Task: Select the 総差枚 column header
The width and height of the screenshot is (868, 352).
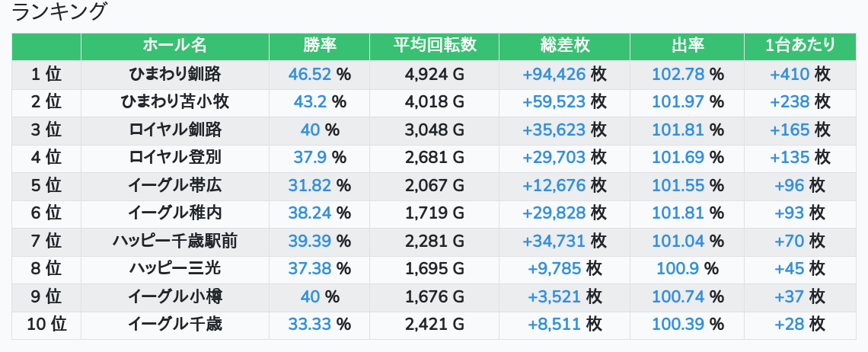Action: coord(564,46)
